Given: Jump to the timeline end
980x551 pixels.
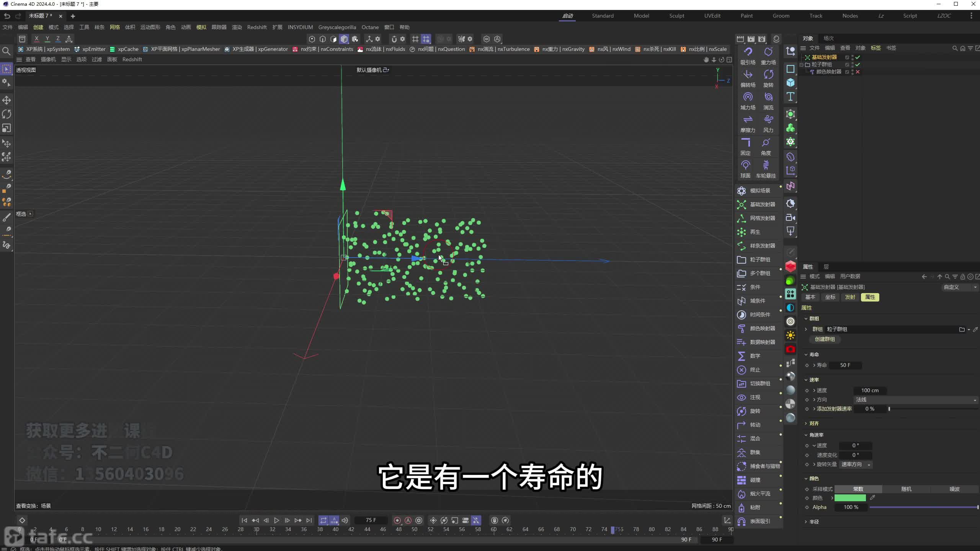Looking at the screenshot, I should [309, 520].
